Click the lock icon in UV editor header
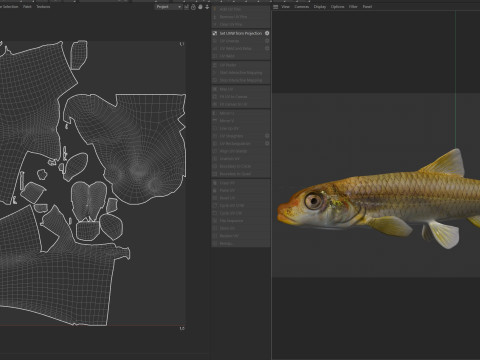 (193, 7)
